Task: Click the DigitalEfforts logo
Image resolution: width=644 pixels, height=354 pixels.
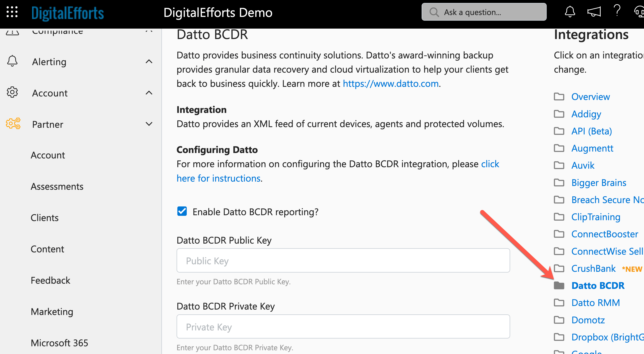Action: pyautogui.click(x=68, y=13)
